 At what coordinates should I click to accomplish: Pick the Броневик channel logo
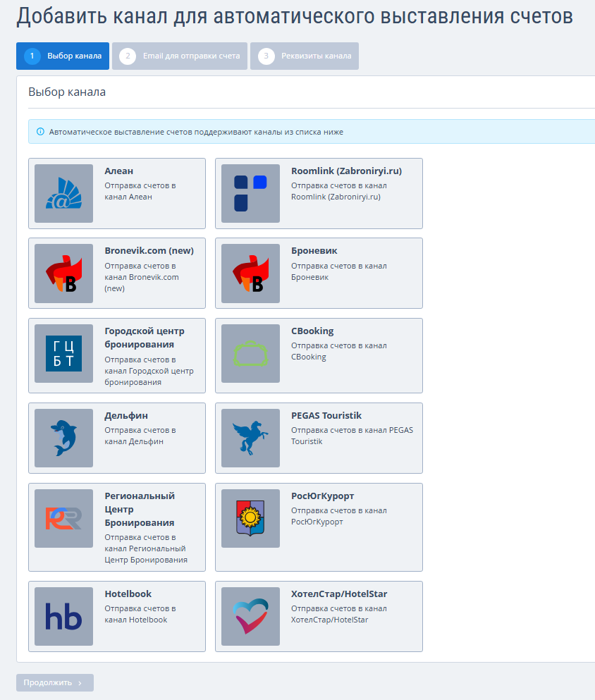click(250, 274)
